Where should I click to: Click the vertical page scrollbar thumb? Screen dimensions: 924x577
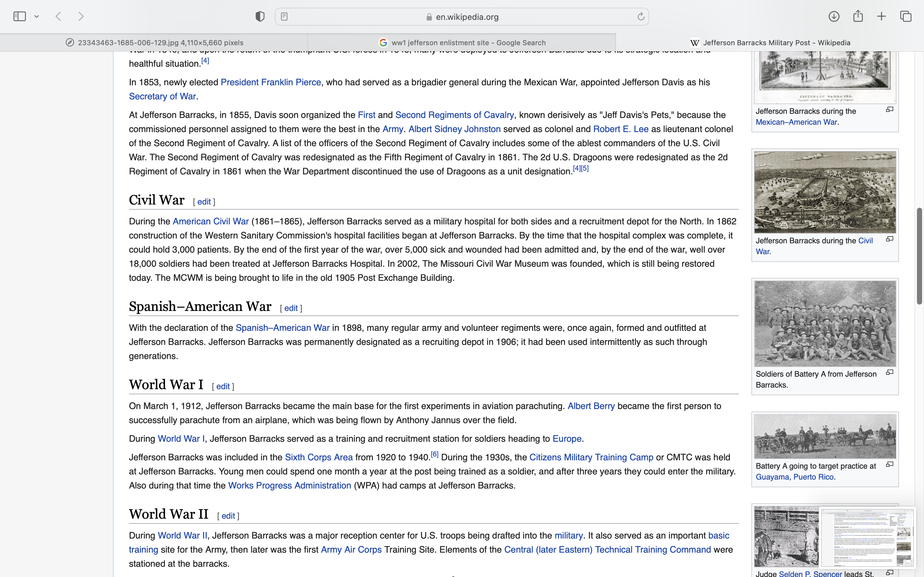(920, 256)
